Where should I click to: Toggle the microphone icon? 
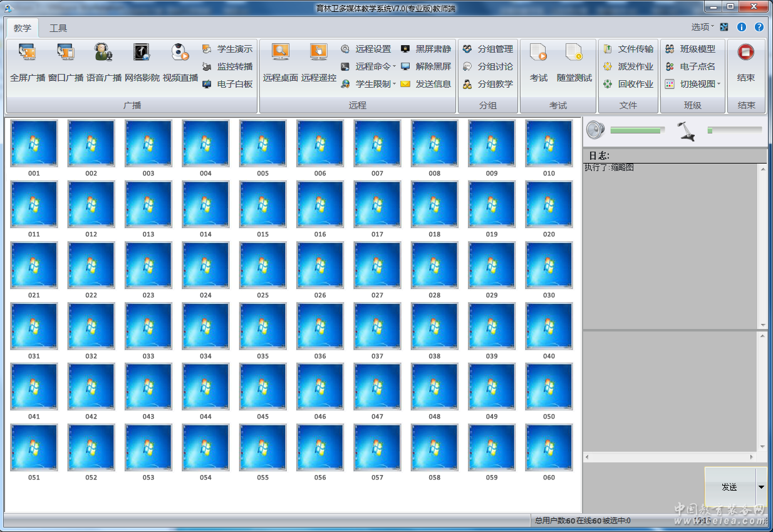click(686, 130)
